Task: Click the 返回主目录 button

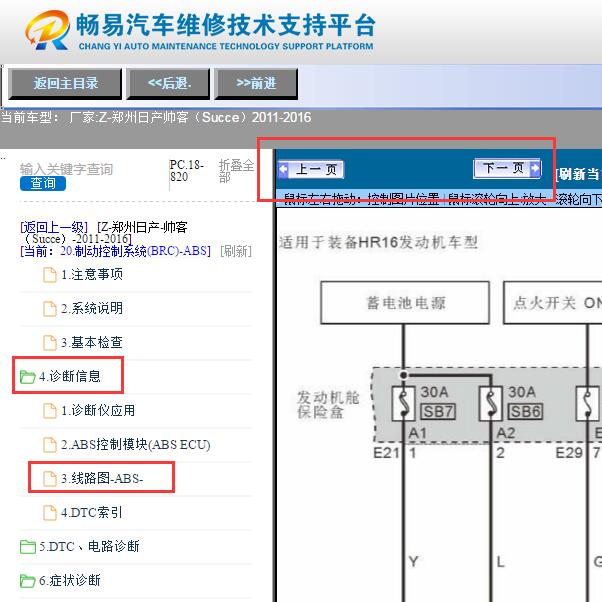Action: [65, 83]
